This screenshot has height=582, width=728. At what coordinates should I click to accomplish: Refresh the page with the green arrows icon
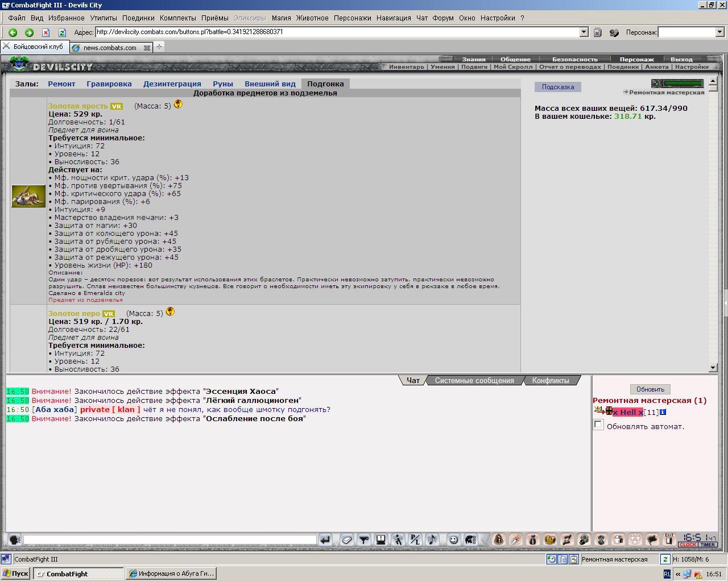point(62,32)
